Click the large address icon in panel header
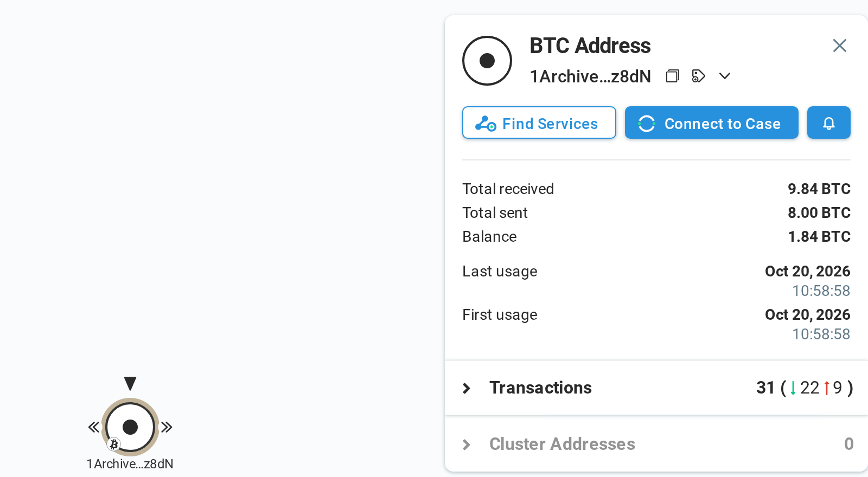Screen dimensions: 868x477 [x=487, y=61]
